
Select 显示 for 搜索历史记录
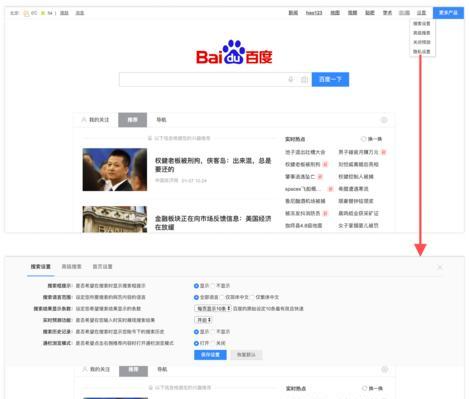(x=196, y=332)
